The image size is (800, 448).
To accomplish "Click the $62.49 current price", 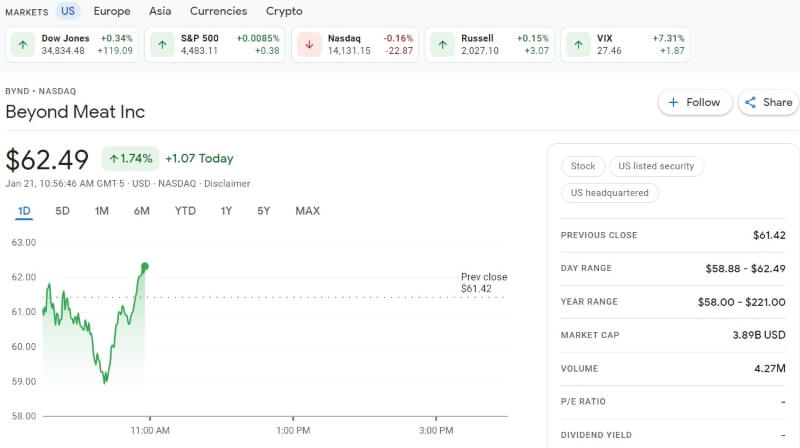I will [47, 160].
